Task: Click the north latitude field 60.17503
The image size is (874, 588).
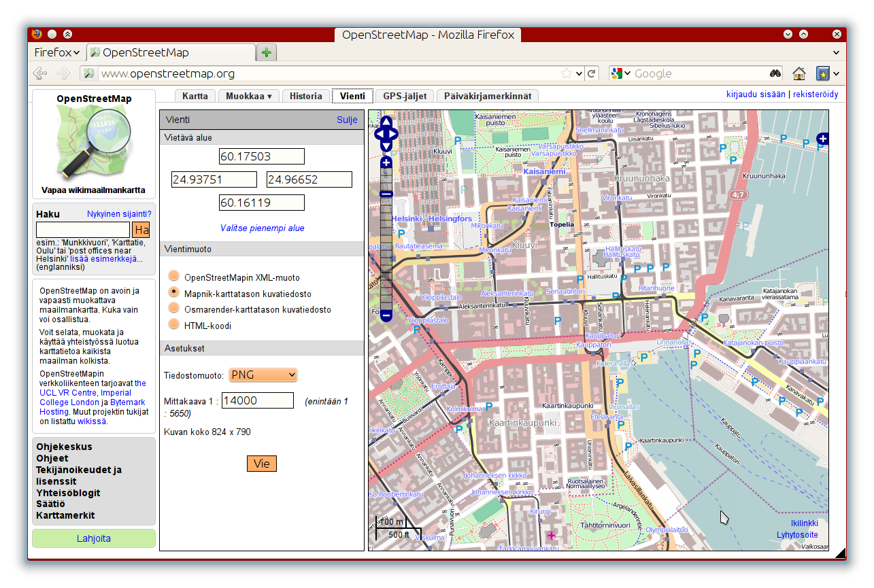Action: (x=262, y=156)
